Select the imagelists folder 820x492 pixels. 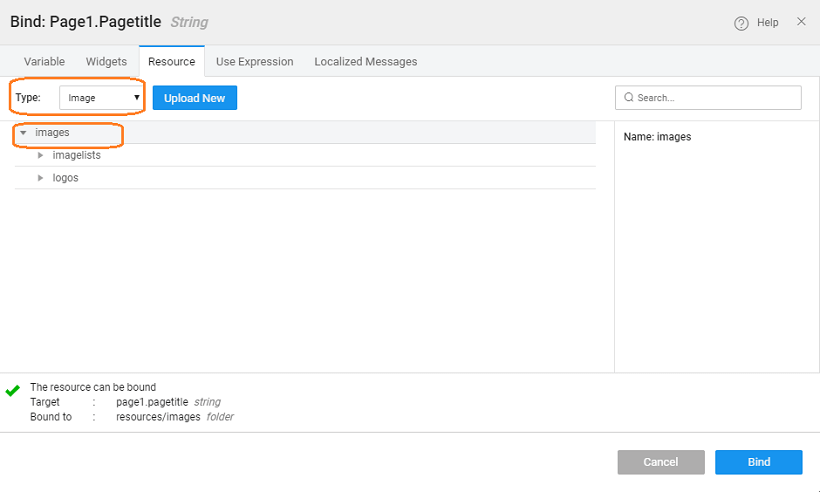(76, 155)
